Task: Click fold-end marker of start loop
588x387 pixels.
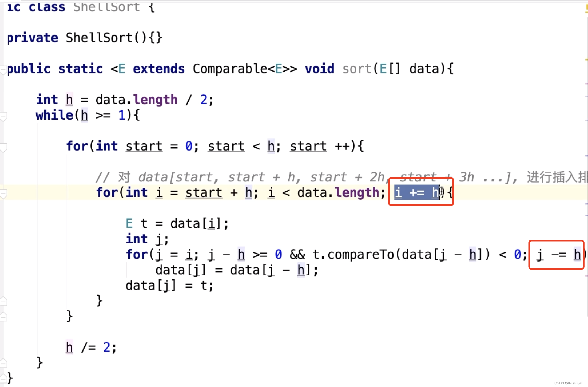Action: coord(3,317)
